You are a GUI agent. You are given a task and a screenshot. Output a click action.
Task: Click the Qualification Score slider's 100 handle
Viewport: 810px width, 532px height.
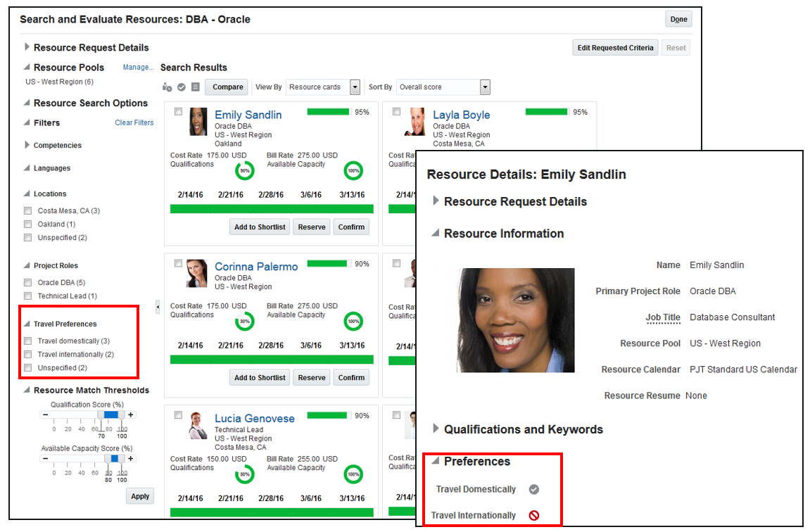pyautogui.click(x=122, y=416)
